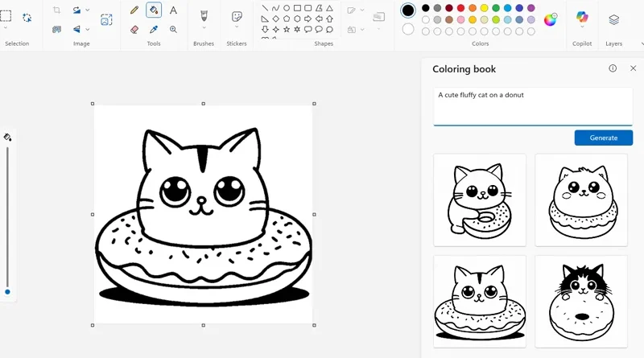Viewport: 644px width, 358px height.
Task: Click the Rotate image icon
Action: (x=76, y=10)
